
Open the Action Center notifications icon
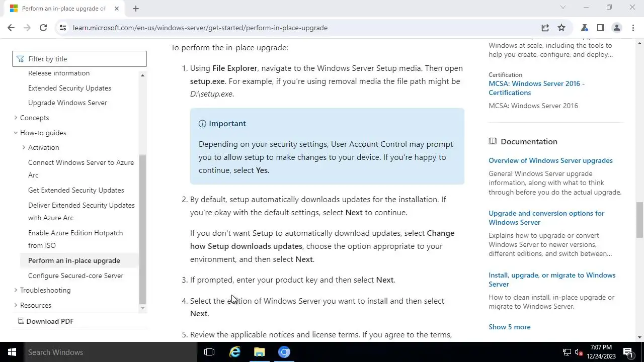[628, 352]
